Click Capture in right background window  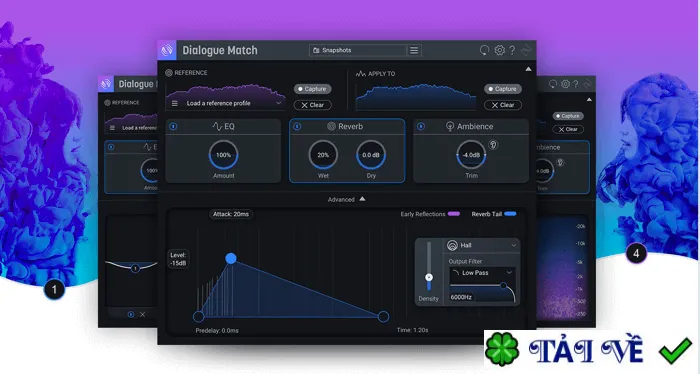tap(568, 116)
